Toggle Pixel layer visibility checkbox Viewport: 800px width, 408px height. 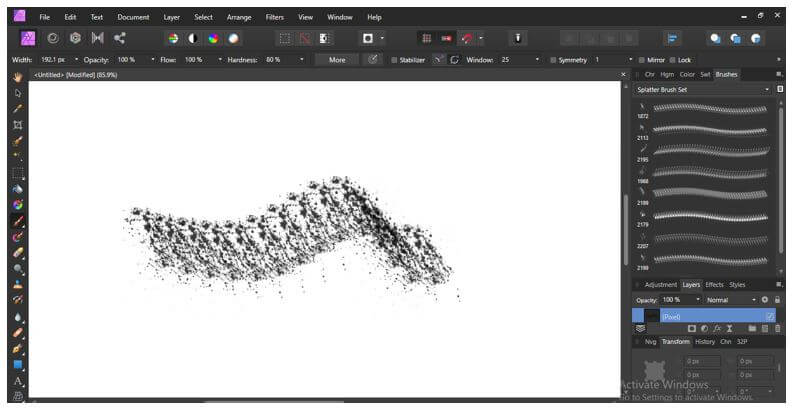tap(770, 317)
